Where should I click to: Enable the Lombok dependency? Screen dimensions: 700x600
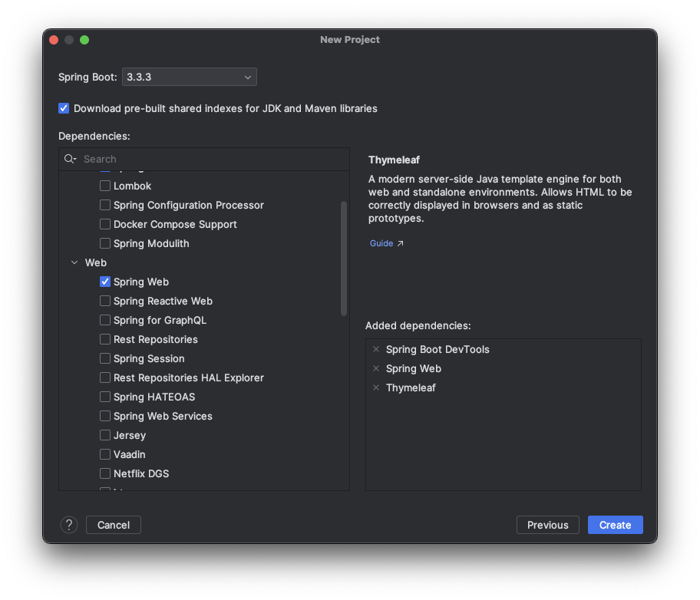(105, 185)
